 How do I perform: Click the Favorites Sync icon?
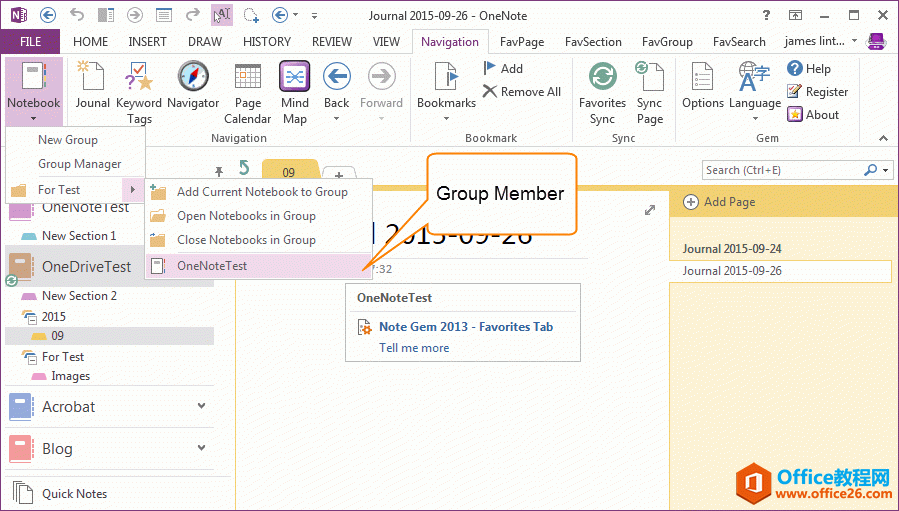tap(602, 78)
